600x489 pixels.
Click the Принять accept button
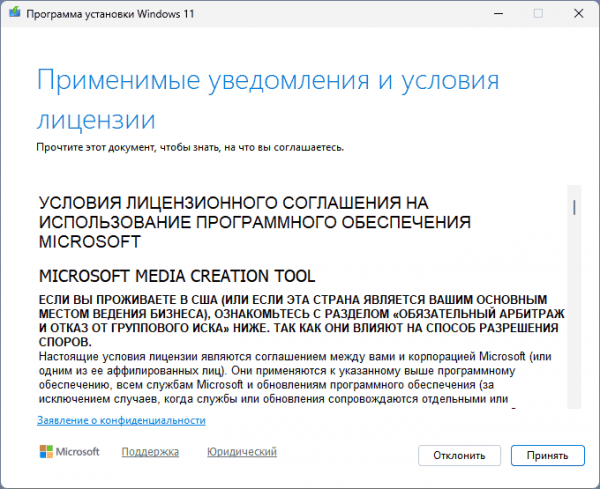pos(548,455)
